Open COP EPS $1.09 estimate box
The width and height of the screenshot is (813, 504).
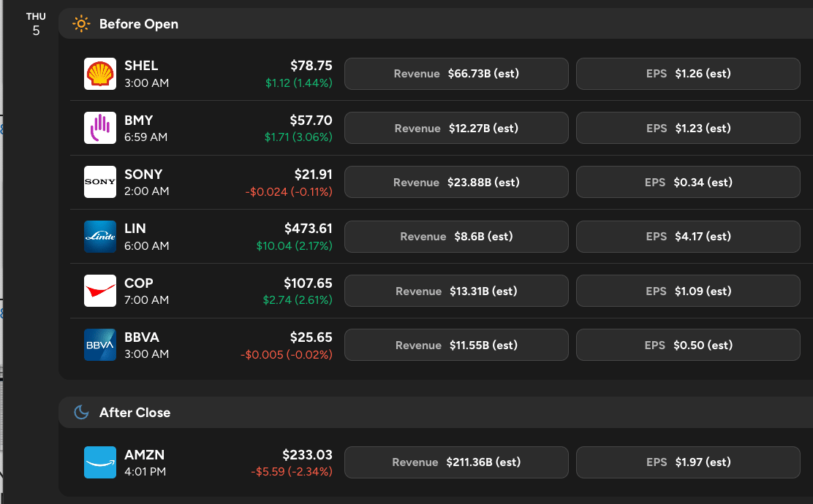pos(688,291)
